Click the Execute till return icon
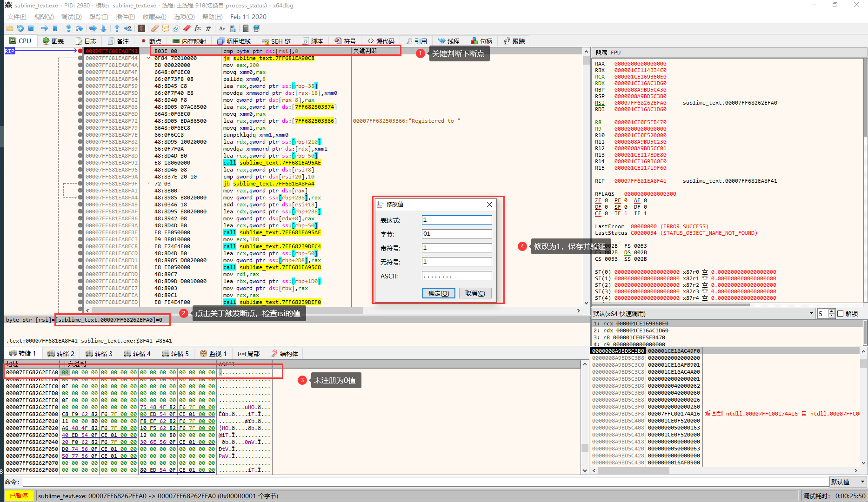 (117, 28)
